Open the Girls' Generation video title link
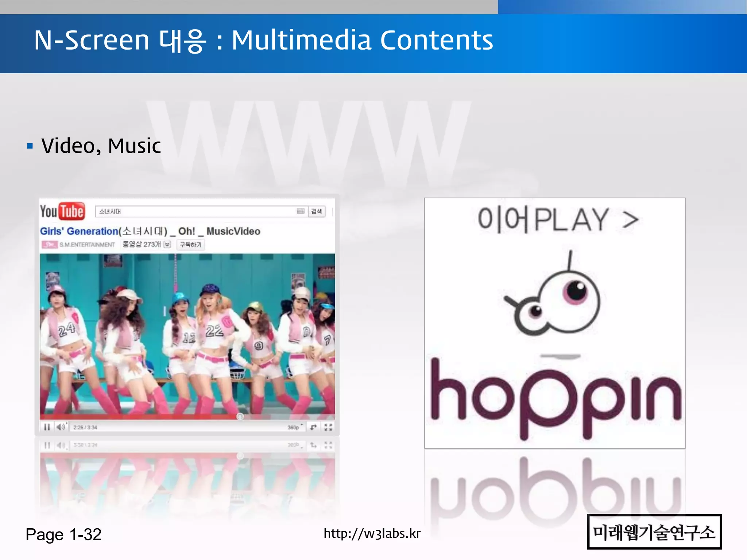The width and height of the screenshot is (747, 560). (150, 231)
